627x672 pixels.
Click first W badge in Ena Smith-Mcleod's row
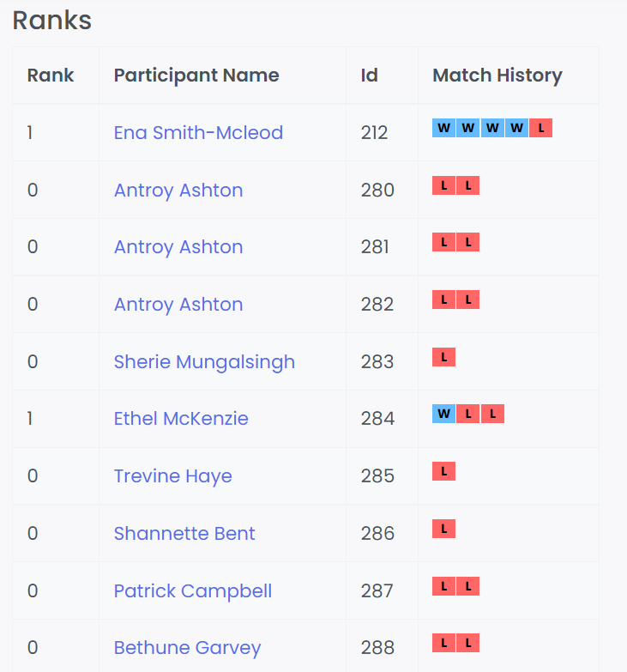click(x=444, y=129)
